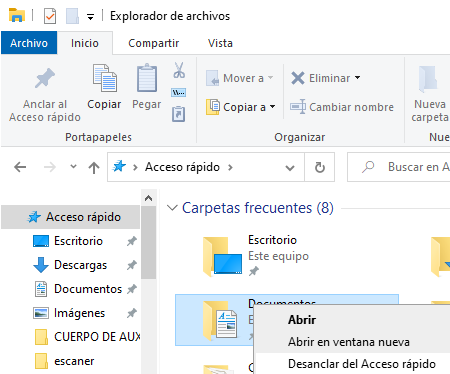Open recent locations dropdown chevron
This screenshot has width=450, height=374.
point(73,166)
